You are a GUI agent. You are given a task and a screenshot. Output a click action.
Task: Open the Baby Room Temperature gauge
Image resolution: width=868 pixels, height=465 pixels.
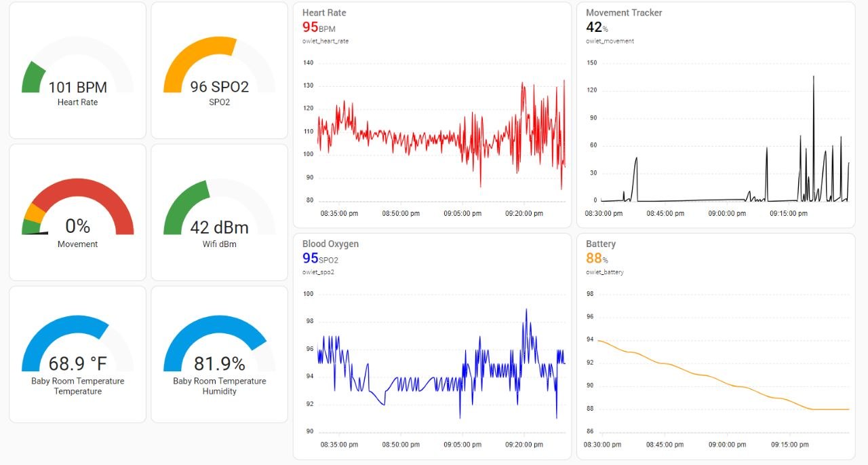click(x=77, y=353)
